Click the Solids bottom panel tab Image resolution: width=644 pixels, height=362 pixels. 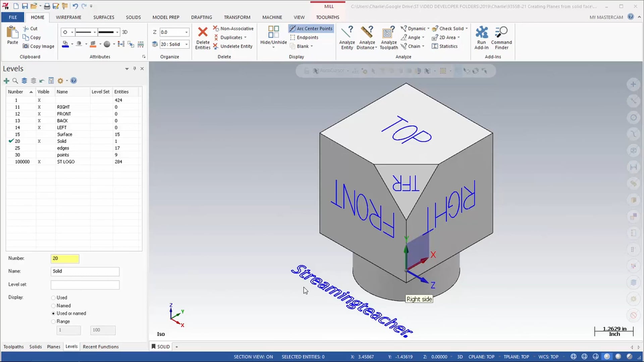click(35, 347)
